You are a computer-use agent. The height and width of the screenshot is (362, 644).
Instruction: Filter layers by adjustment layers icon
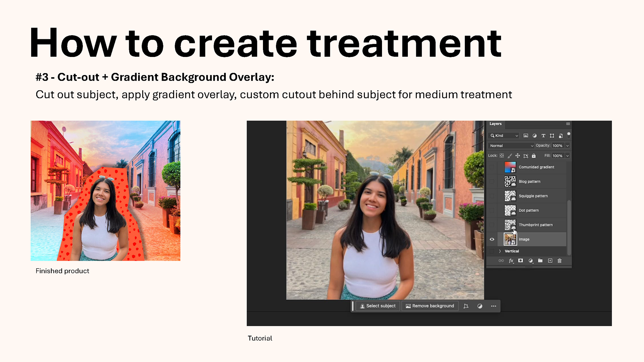coord(535,136)
